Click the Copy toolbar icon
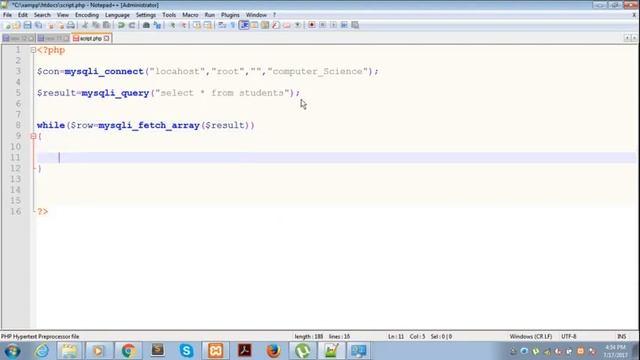The image size is (640, 360). coord(96,25)
